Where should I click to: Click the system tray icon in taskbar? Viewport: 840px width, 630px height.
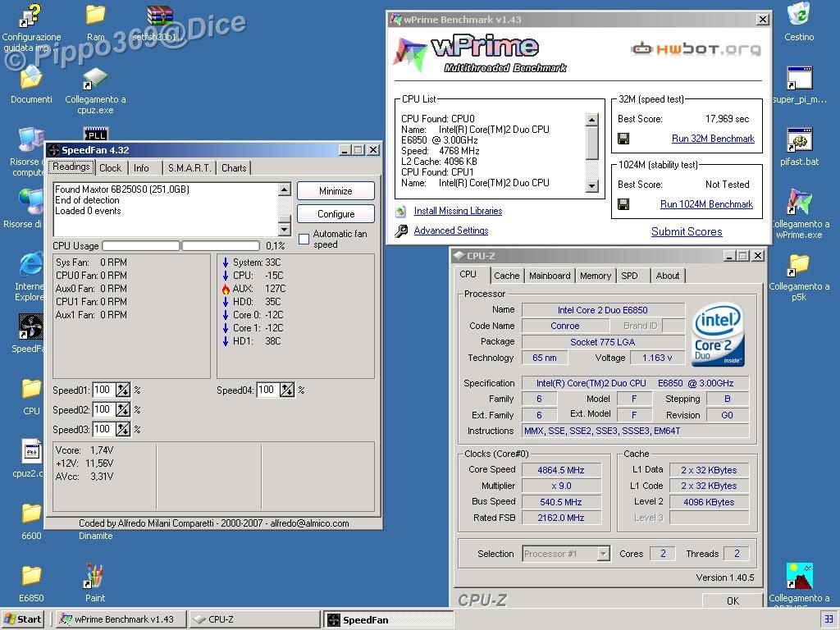coord(829,619)
